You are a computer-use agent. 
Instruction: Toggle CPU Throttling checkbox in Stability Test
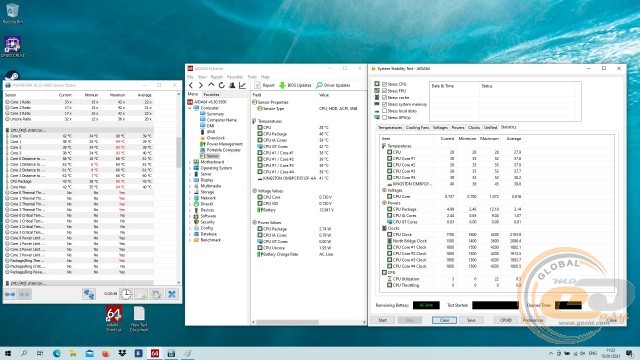click(x=389, y=285)
